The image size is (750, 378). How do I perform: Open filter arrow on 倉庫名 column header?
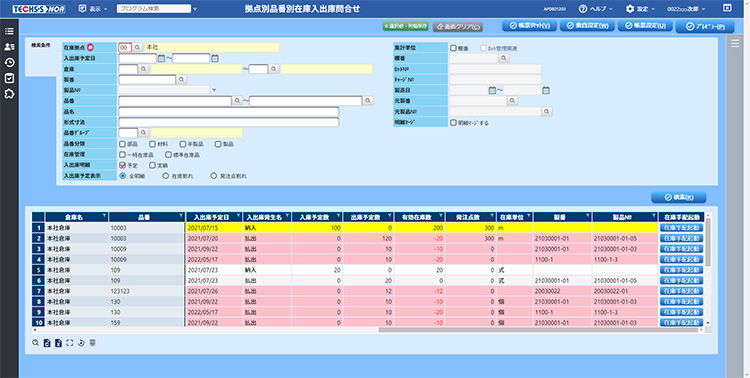[x=104, y=217]
